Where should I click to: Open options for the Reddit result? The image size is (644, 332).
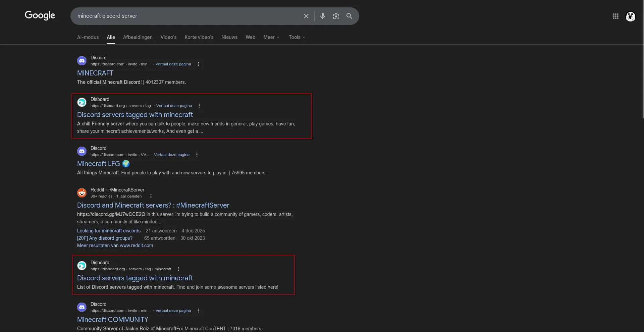[151, 196]
